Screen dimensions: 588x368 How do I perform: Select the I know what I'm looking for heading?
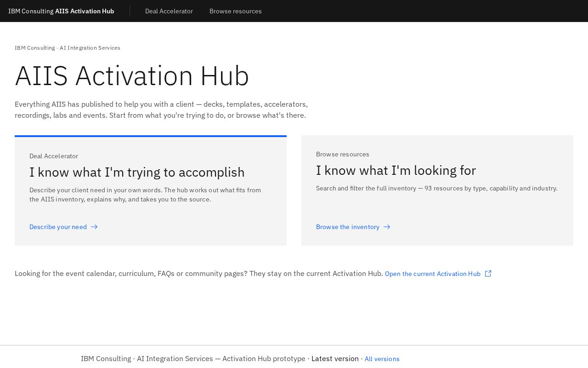click(x=396, y=170)
